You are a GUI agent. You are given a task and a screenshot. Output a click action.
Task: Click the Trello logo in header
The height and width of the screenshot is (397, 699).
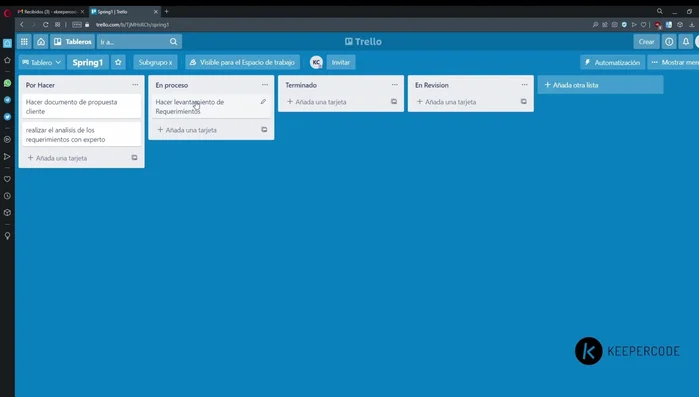pyautogui.click(x=363, y=41)
